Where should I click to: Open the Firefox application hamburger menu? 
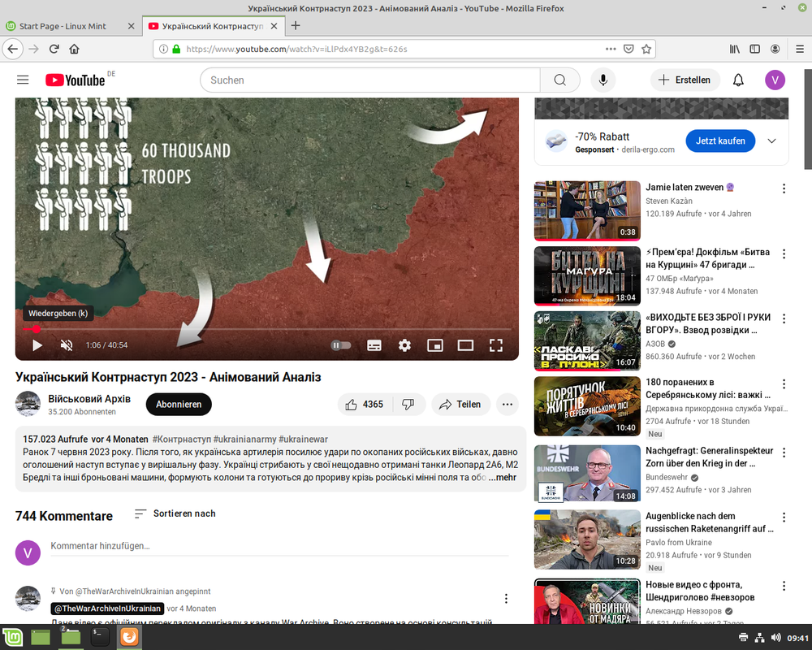[x=800, y=49]
